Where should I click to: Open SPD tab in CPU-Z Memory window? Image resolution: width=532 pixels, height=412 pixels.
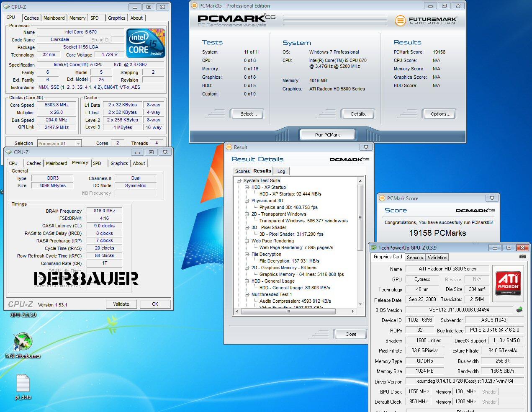click(x=97, y=163)
